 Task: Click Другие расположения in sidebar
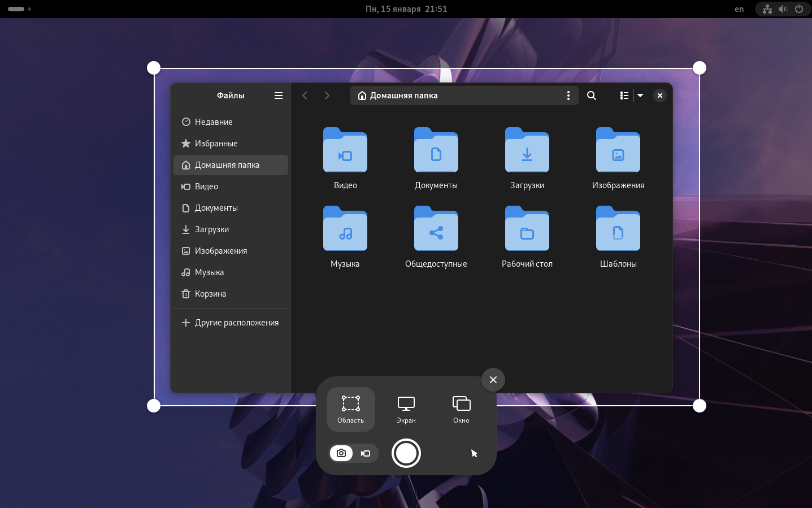coord(236,323)
